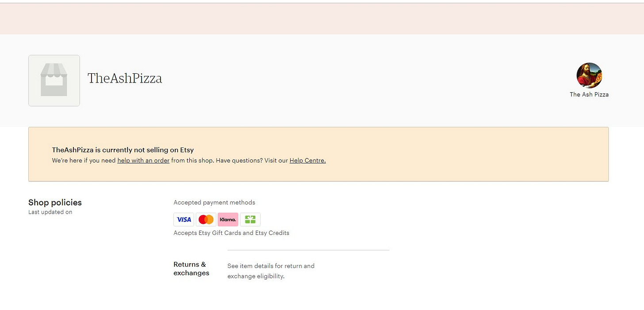This screenshot has width=644, height=310.
Task: Visit the Help Centre link
Action: (307, 161)
